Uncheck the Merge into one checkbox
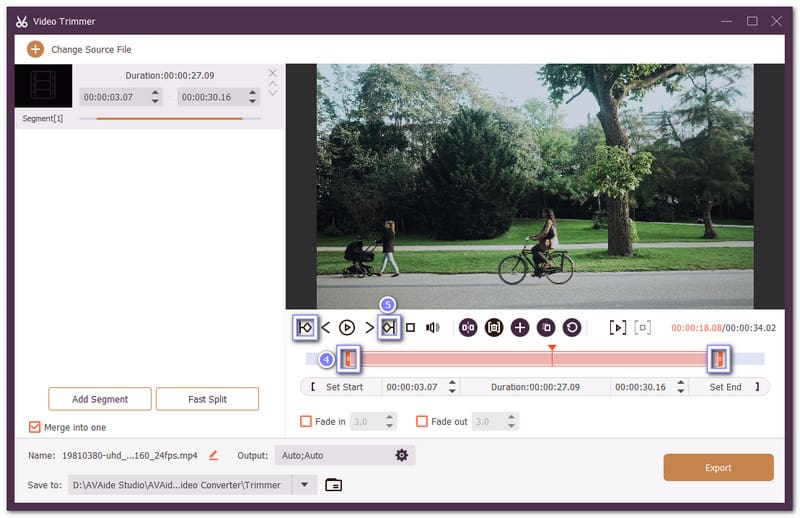The image size is (800, 518). (35, 427)
